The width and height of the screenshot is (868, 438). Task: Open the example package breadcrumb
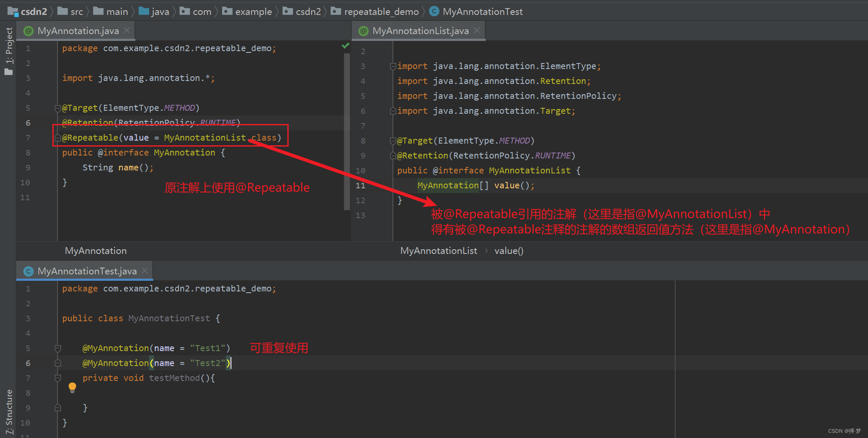point(247,12)
